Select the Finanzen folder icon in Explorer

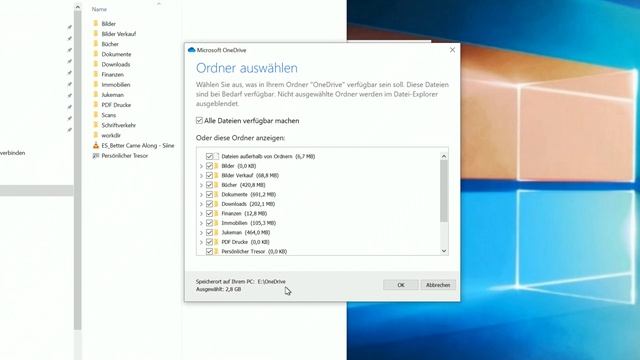(96, 74)
